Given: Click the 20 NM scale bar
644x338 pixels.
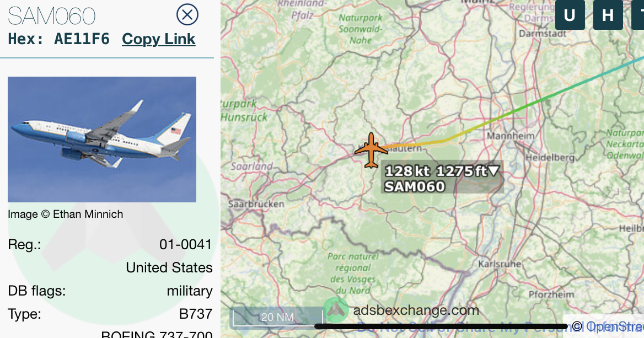Looking at the screenshot, I should [278, 317].
